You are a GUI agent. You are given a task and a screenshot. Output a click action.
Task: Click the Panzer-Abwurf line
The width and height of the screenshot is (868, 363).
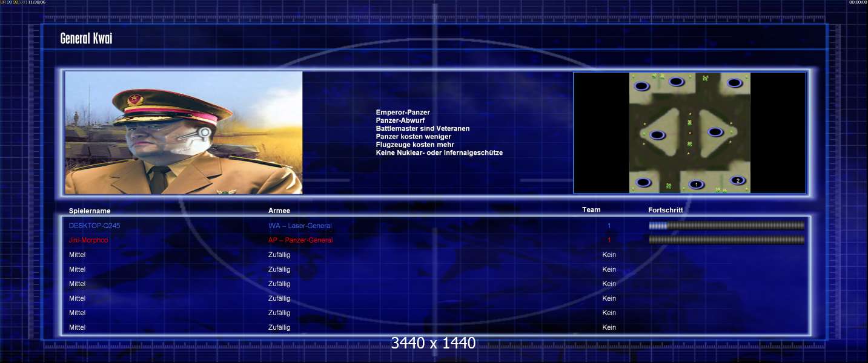[400, 120]
